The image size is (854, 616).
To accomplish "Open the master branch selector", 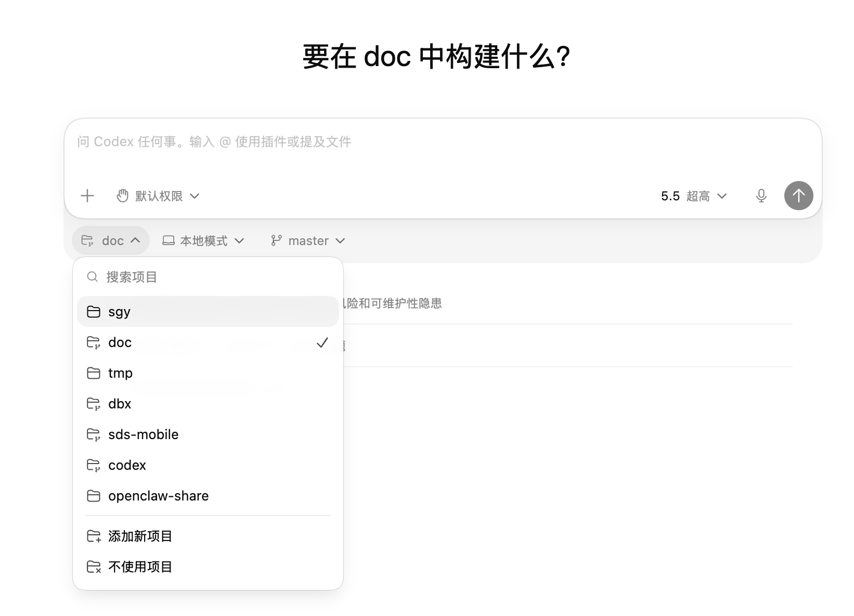I will [x=307, y=240].
